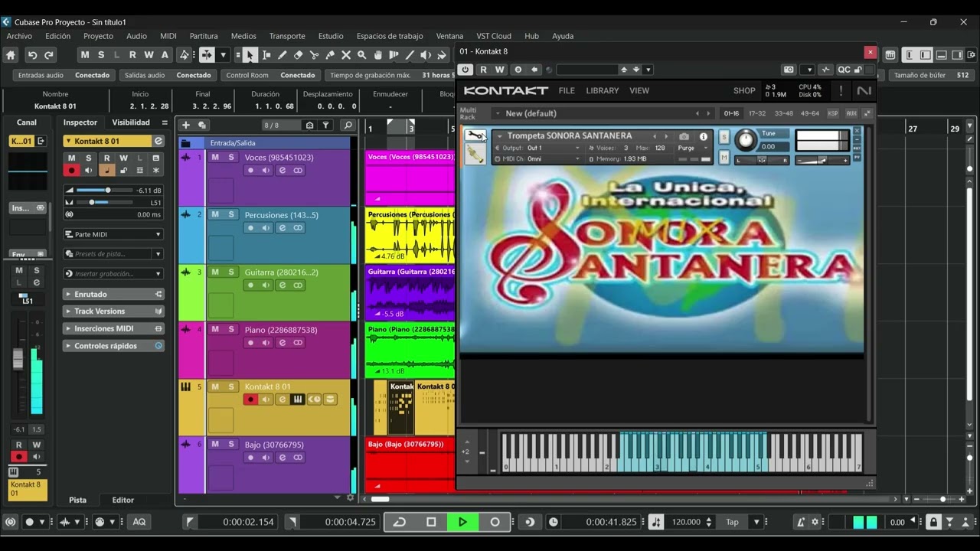Select the Range Selection tool
Image resolution: width=980 pixels, height=551 pixels.
[x=266, y=55]
